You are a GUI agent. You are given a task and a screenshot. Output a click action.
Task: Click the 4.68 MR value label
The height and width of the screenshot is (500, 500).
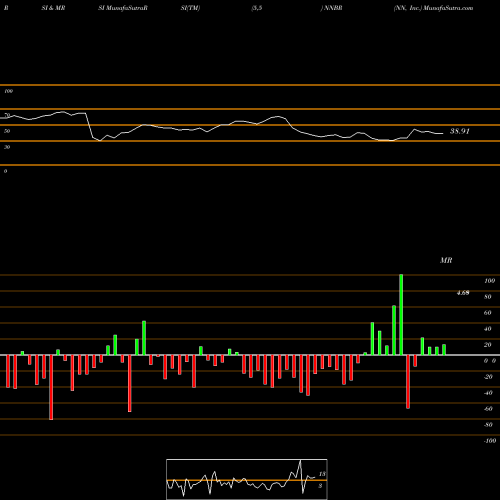463,293
